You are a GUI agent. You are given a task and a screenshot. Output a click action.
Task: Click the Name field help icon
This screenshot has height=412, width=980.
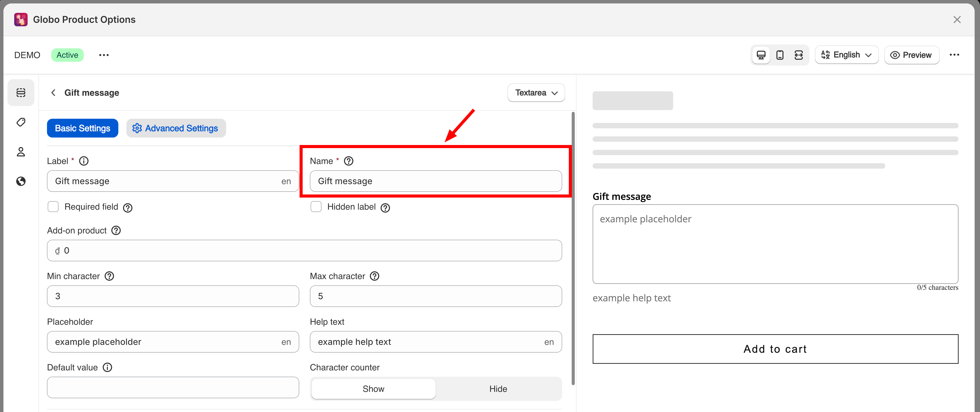click(x=348, y=161)
